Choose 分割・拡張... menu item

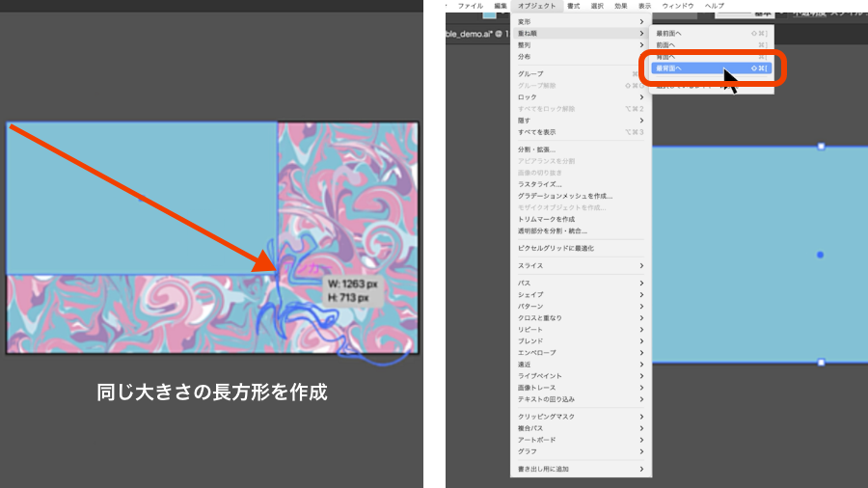click(581, 149)
